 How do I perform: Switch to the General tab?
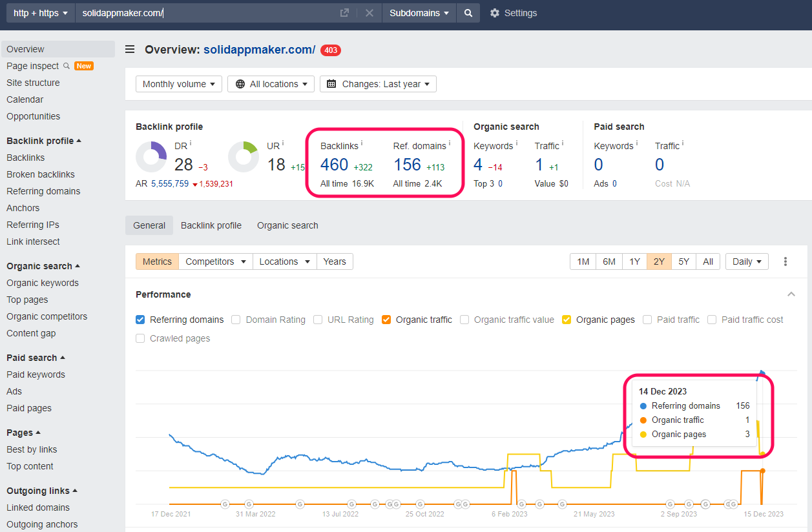149,225
